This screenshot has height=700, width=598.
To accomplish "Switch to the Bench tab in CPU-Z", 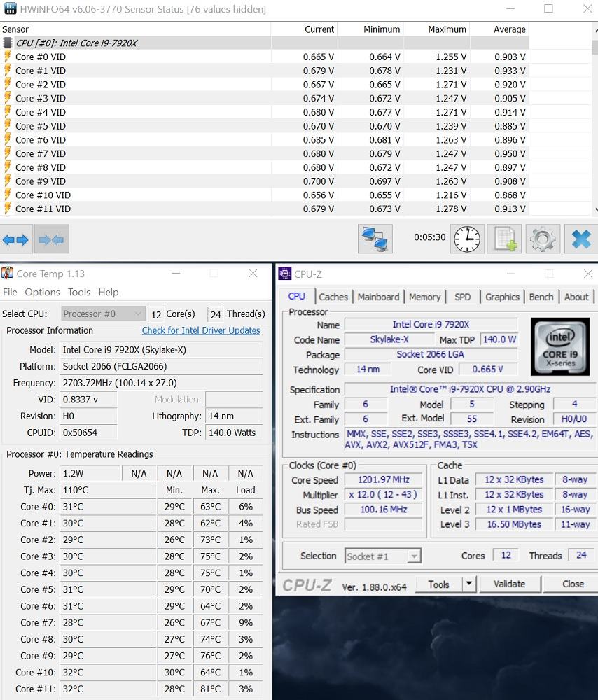I will coord(541,297).
